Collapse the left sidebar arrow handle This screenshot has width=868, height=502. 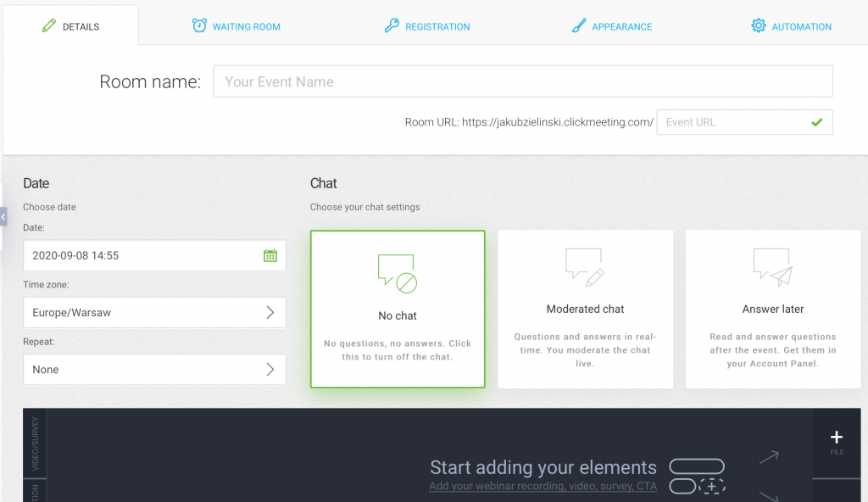[3, 216]
